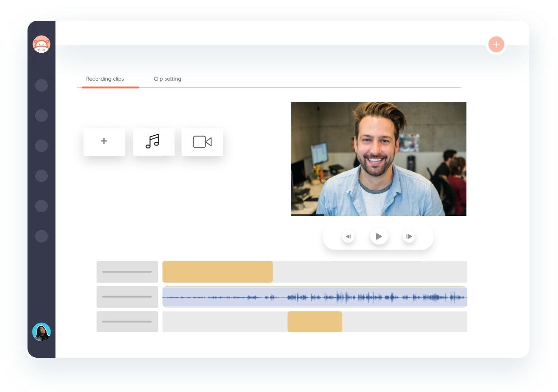Image resolution: width=558 pixels, height=392 pixels.
Task: Click the audio waveform track
Action: coord(314,297)
